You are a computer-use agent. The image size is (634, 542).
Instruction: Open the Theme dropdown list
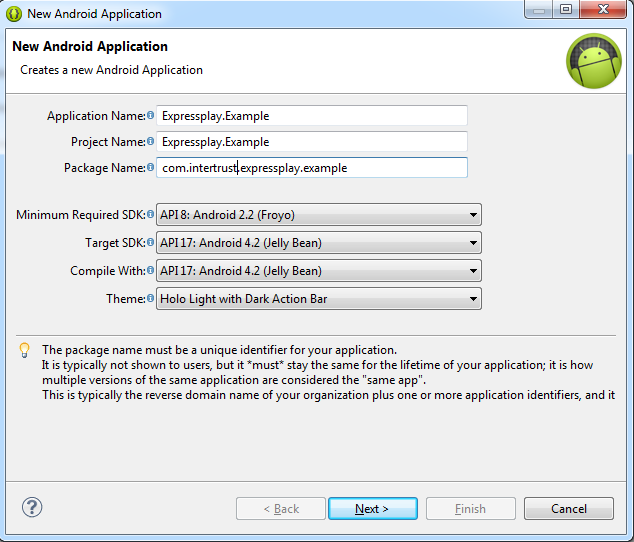point(318,299)
